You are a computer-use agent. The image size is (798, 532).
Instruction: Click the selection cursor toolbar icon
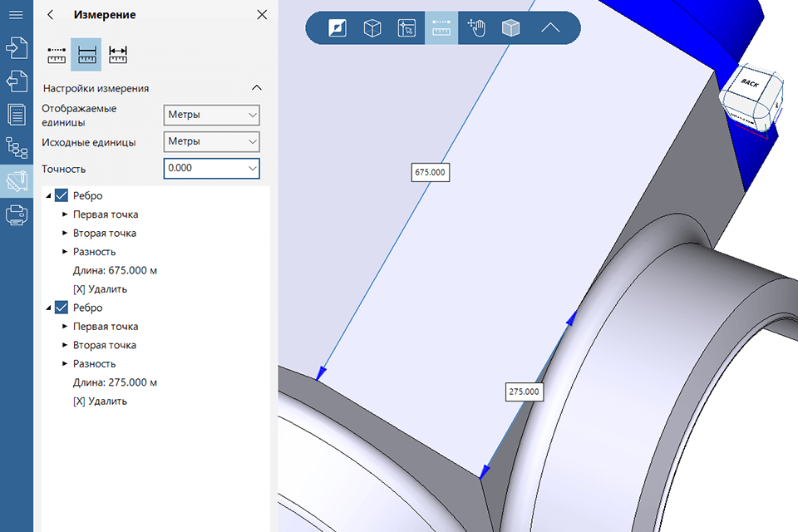pos(406,28)
